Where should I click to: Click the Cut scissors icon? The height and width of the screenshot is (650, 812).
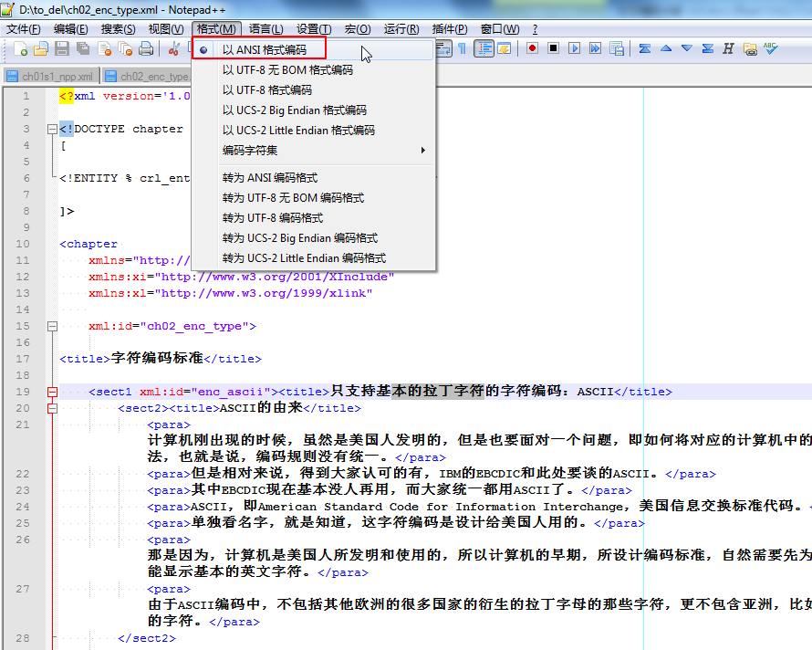tap(173, 49)
